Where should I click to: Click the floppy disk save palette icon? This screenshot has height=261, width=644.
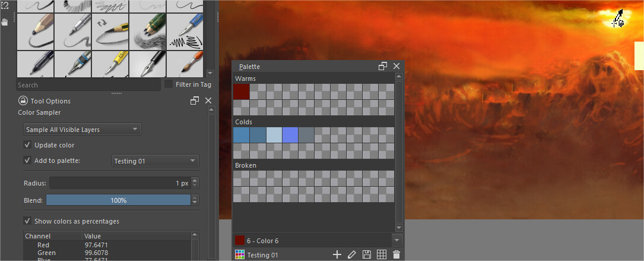coord(367,254)
